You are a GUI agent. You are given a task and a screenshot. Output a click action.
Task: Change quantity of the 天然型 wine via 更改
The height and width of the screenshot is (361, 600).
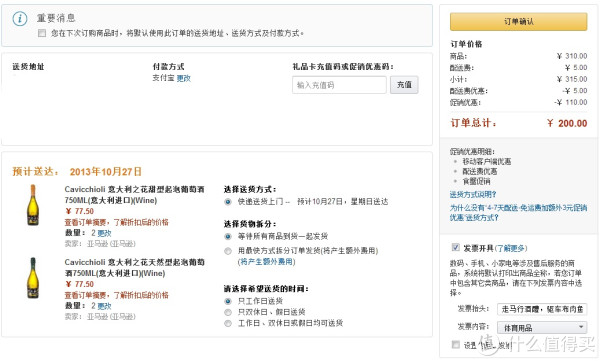point(104,306)
